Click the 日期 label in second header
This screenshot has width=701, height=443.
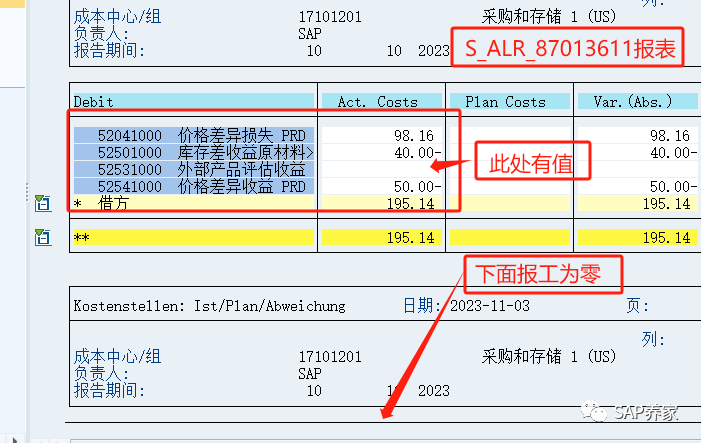pyautogui.click(x=422, y=306)
